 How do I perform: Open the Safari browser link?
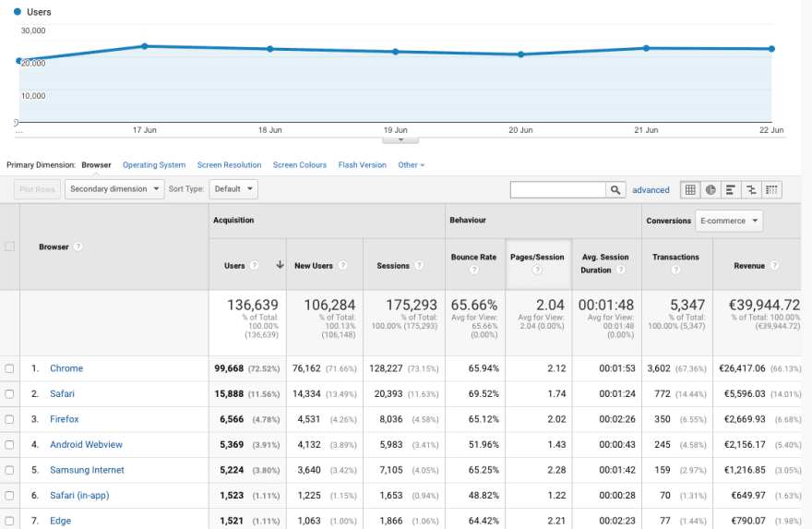pyautogui.click(x=62, y=394)
